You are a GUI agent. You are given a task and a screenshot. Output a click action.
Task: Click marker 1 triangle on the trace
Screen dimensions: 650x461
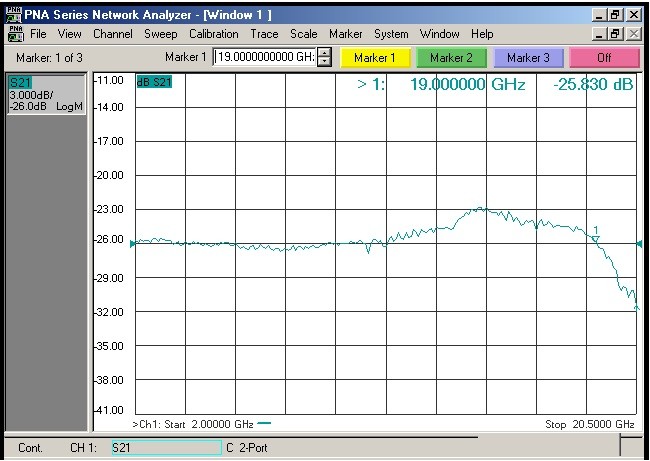pyautogui.click(x=596, y=239)
